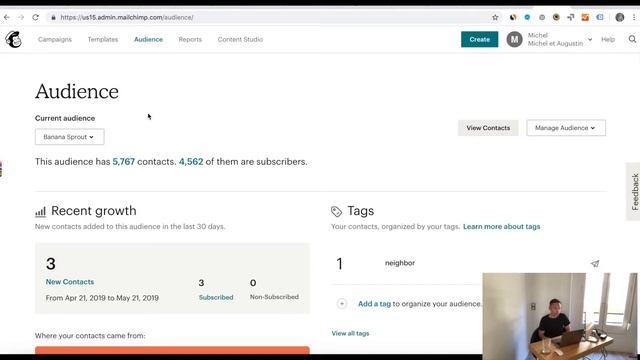
Task: Click the Create button
Action: (x=480, y=39)
